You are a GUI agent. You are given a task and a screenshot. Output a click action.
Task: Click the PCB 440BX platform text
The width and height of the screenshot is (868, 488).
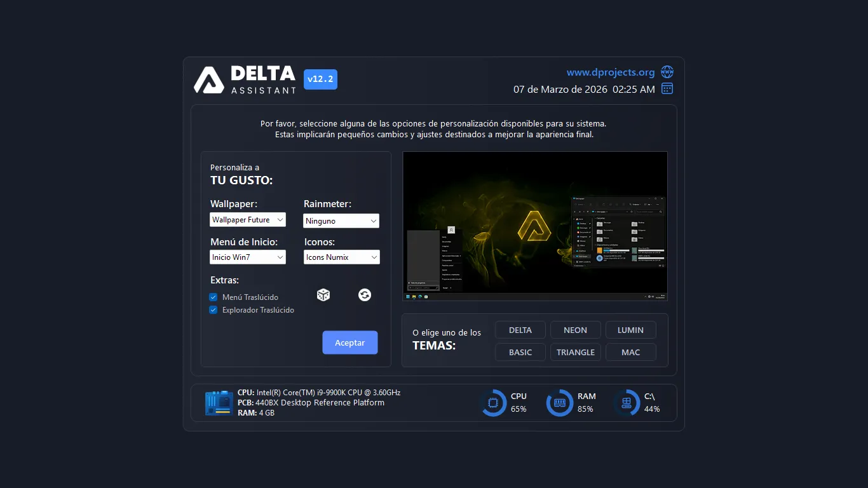tap(311, 403)
